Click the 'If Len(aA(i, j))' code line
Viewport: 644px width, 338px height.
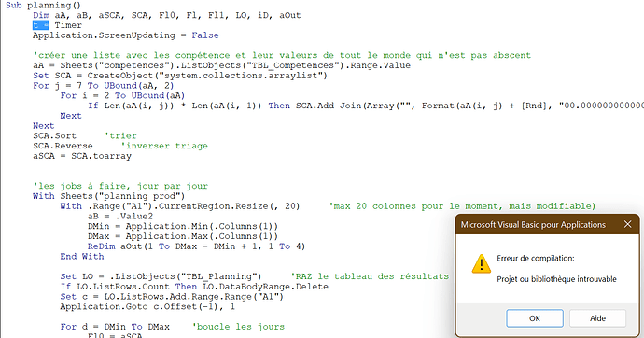coord(366,106)
